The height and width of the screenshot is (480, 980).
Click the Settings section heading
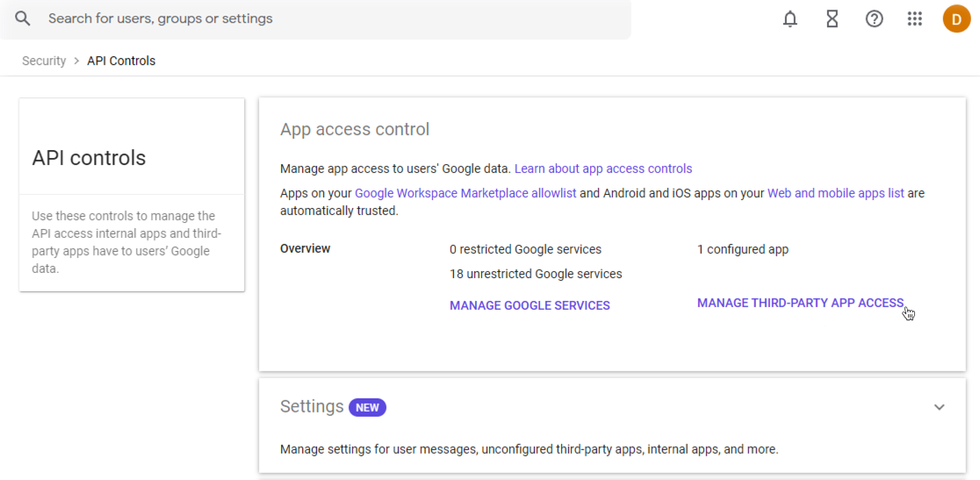click(312, 407)
